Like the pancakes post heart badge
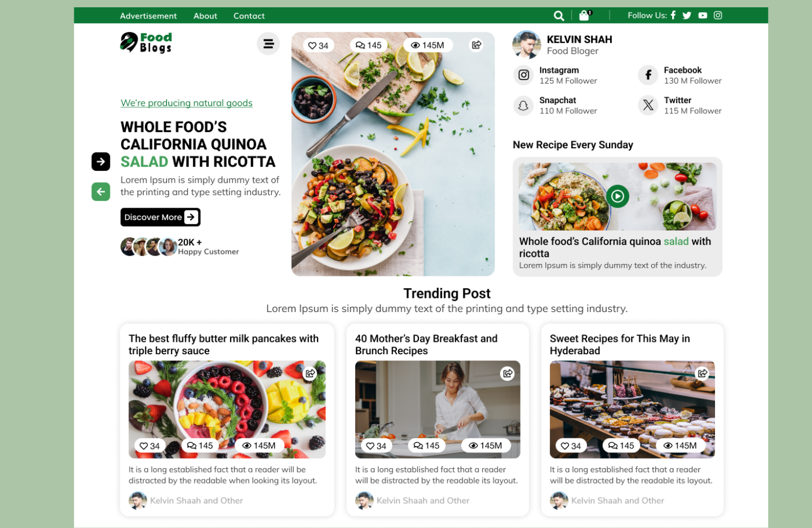The image size is (812, 528). [150, 446]
